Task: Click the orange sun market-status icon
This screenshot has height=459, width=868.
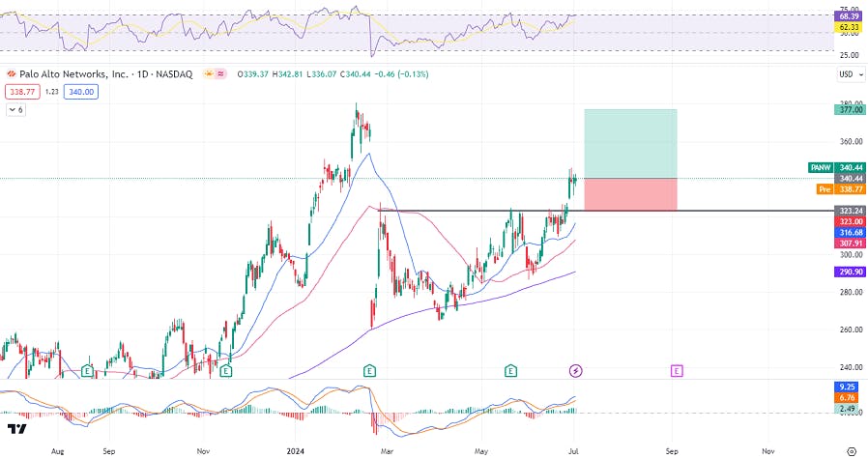Action: click(209, 73)
